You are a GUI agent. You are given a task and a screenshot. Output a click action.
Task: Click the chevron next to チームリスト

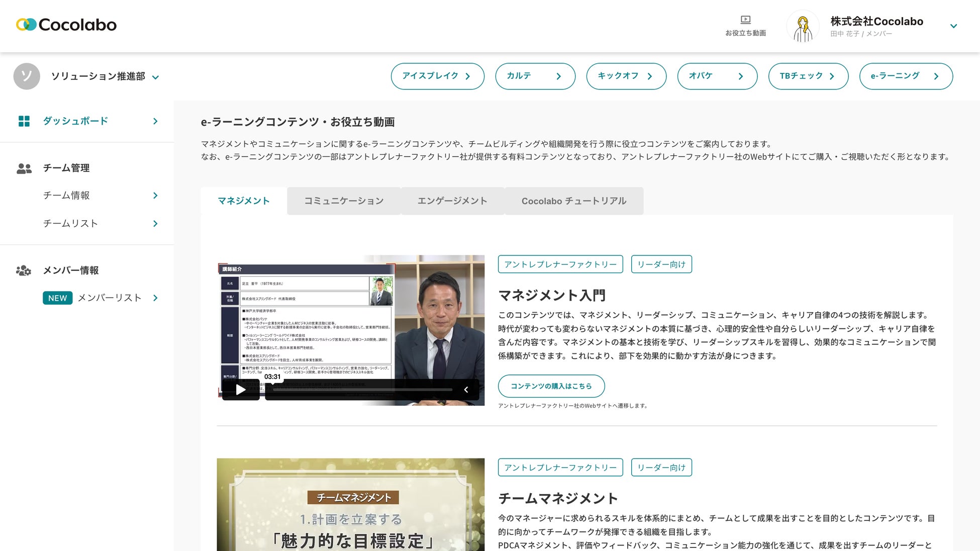point(155,224)
